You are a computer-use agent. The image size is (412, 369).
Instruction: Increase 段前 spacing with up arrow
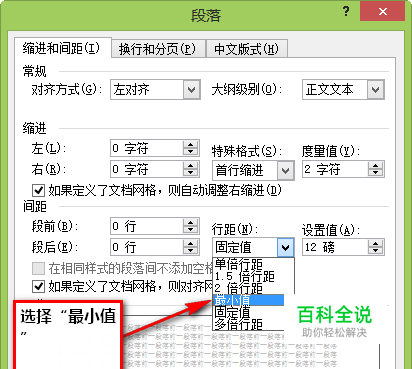191,223
